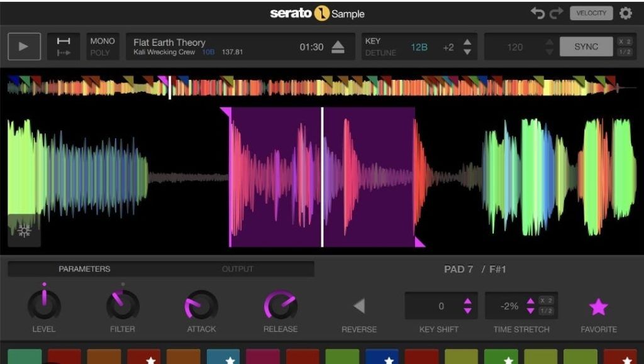Click the 12B key value
Image resolution: width=644 pixels, height=364 pixels.
click(419, 47)
